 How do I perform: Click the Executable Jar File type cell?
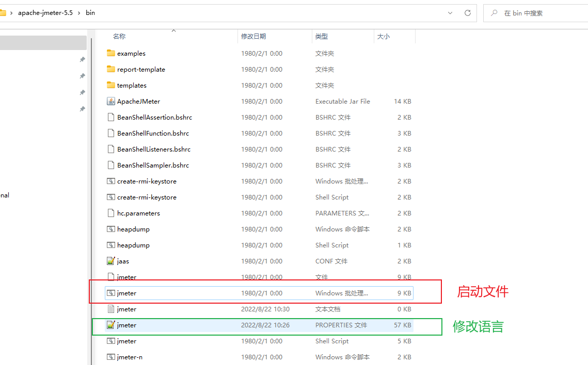pyautogui.click(x=343, y=102)
